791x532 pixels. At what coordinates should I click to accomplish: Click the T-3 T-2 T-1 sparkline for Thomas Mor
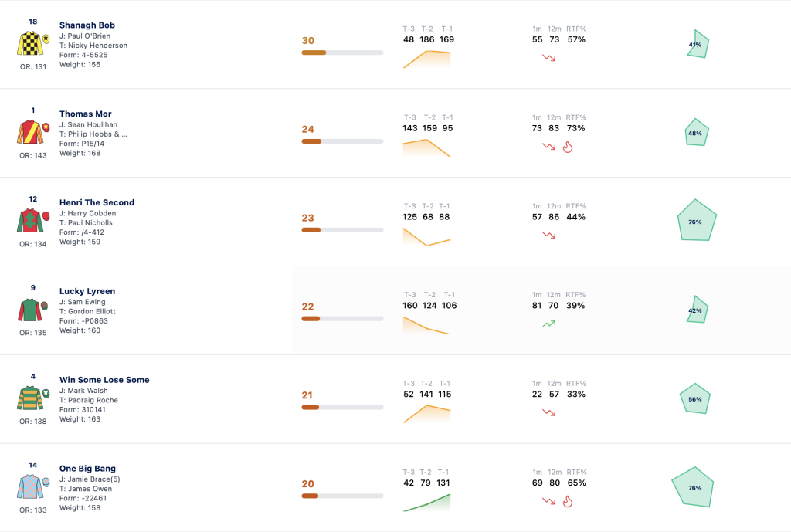click(426, 147)
